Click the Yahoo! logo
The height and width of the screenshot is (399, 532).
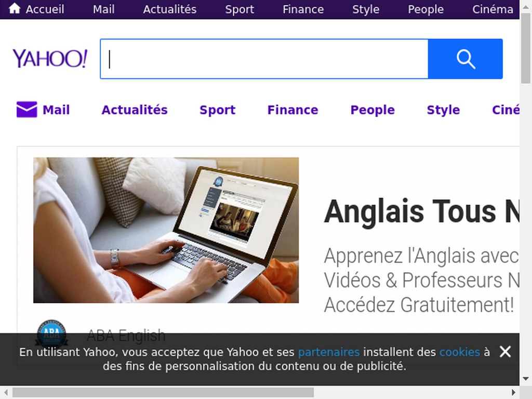(x=50, y=58)
